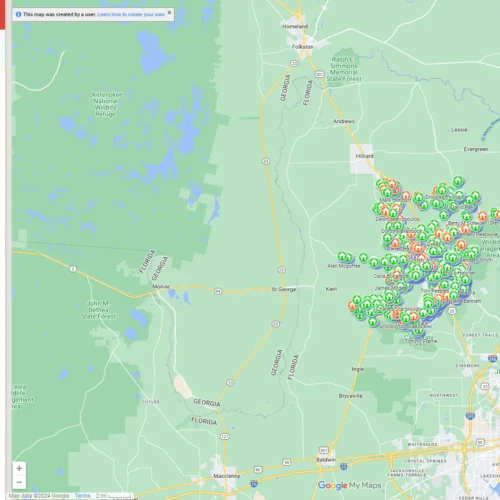
Task: Select the lone orange house marker right of Betty M Schneider label
Action: 482,216
